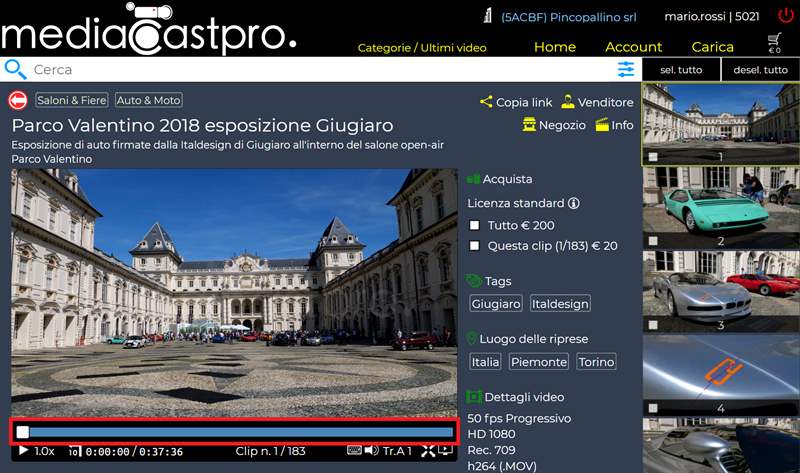Click the main video preview frame
Screen dimensions: 800x473
tap(234, 293)
